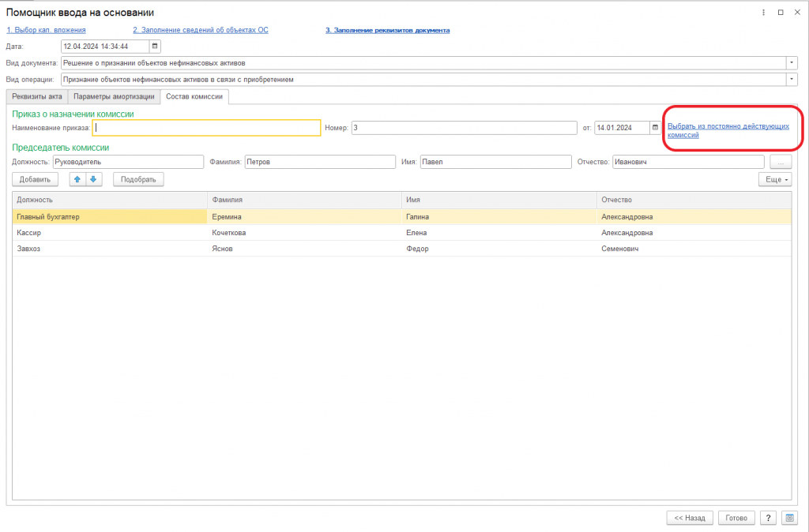Select the Завхоз row cell
Screen dimensions: 809x532
pyautogui.click(x=110, y=249)
